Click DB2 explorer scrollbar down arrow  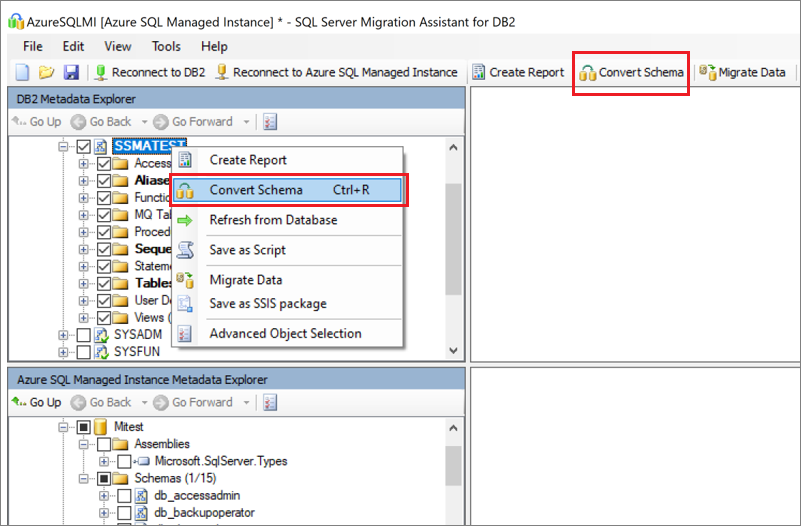tap(453, 350)
